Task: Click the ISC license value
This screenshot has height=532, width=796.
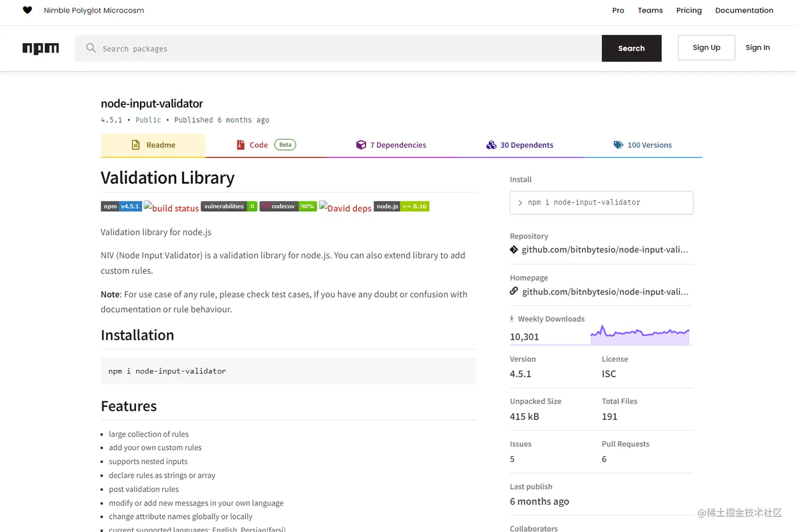Action: (609, 374)
